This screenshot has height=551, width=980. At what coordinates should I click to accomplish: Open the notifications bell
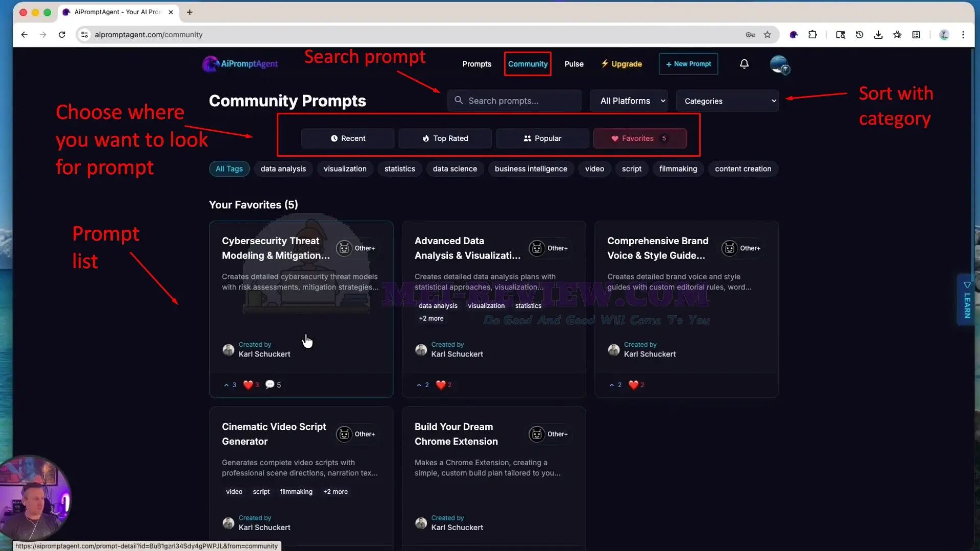(x=744, y=64)
